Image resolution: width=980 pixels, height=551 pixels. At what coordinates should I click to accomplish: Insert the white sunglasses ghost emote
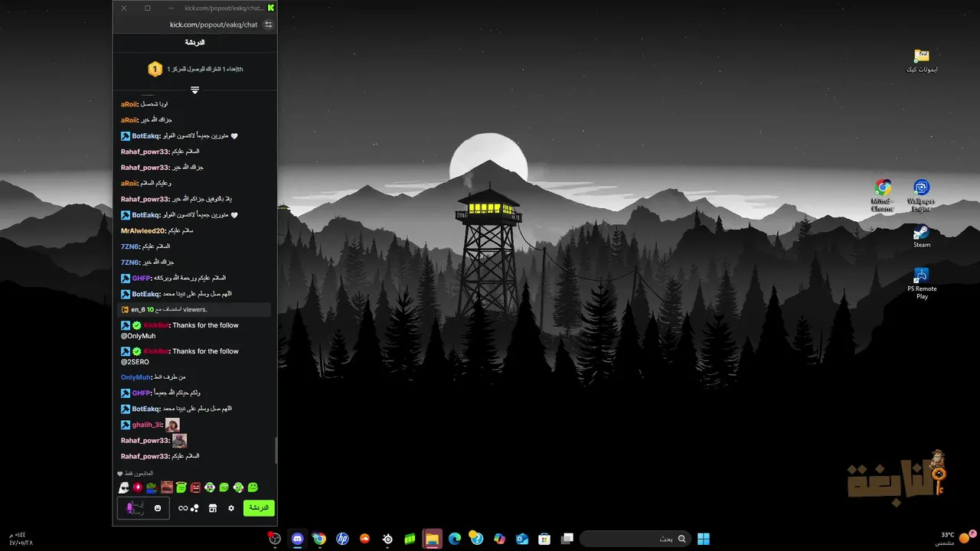(x=124, y=487)
